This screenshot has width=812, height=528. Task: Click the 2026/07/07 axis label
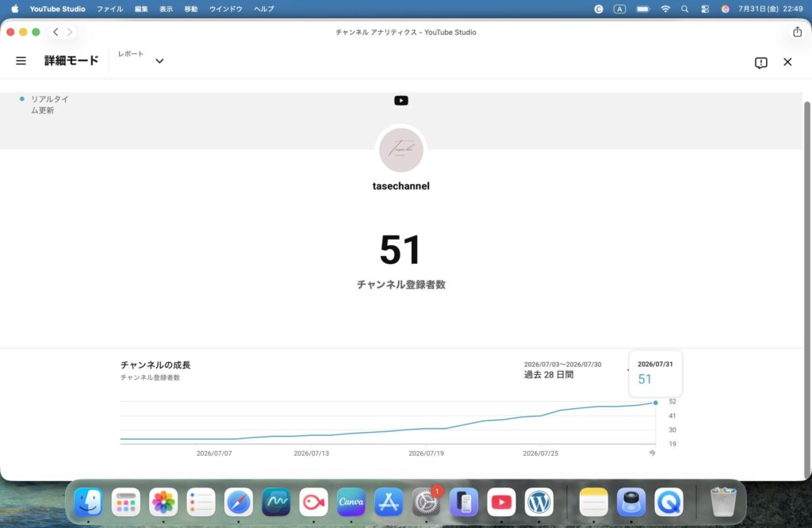tap(214, 453)
